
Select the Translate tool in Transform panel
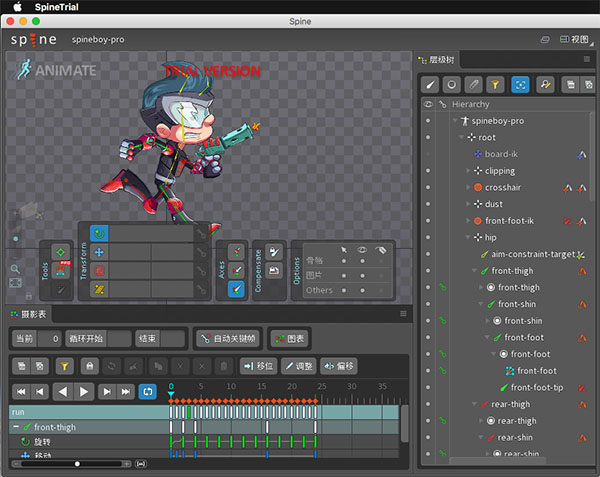point(99,252)
